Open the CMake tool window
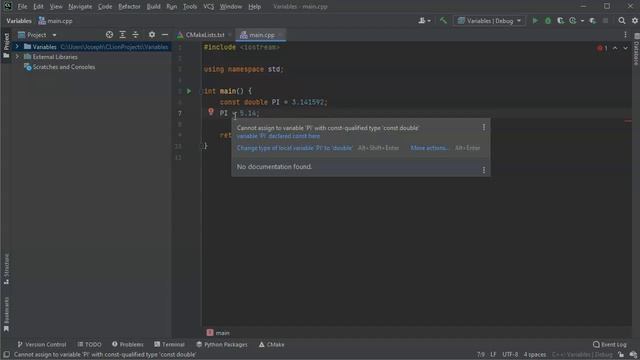Screen dimensions: 640x360 coord(271,344)
